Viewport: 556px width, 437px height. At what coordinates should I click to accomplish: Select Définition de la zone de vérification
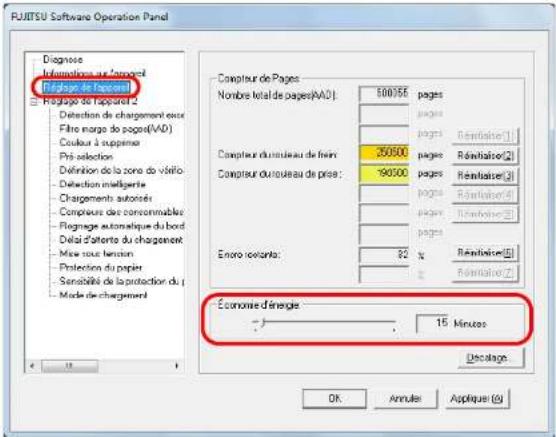coord(121,170)
